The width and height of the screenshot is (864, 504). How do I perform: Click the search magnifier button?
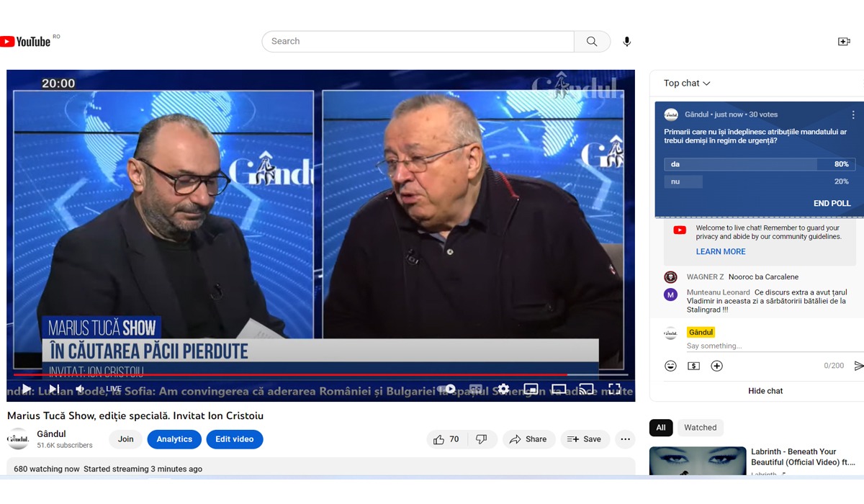point(592,42)
